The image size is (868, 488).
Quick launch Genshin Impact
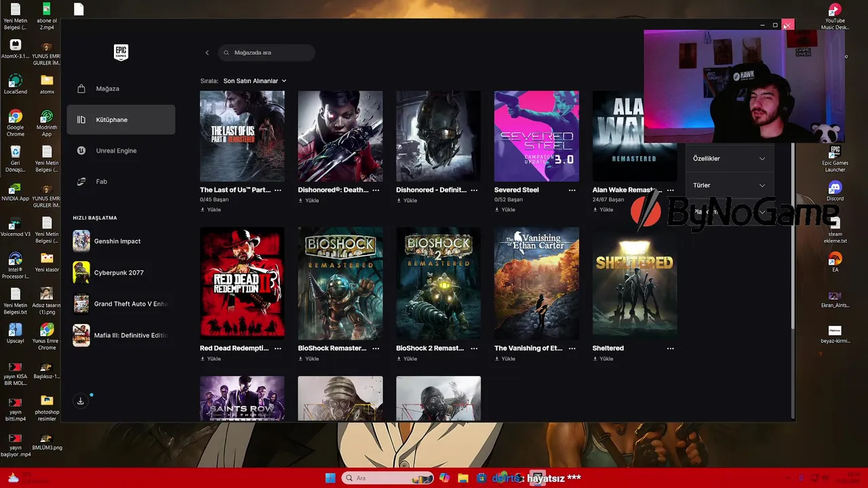(x=121, y=241)
